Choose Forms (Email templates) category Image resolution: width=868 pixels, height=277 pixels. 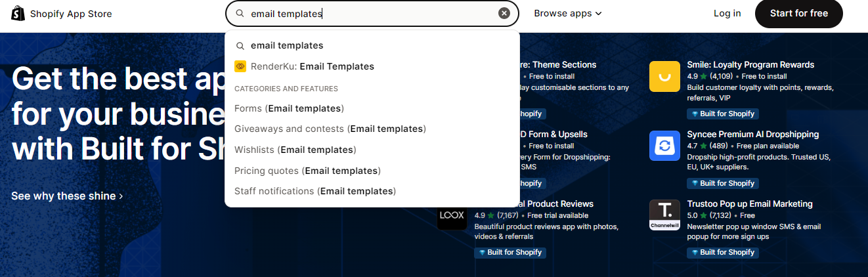289,108
